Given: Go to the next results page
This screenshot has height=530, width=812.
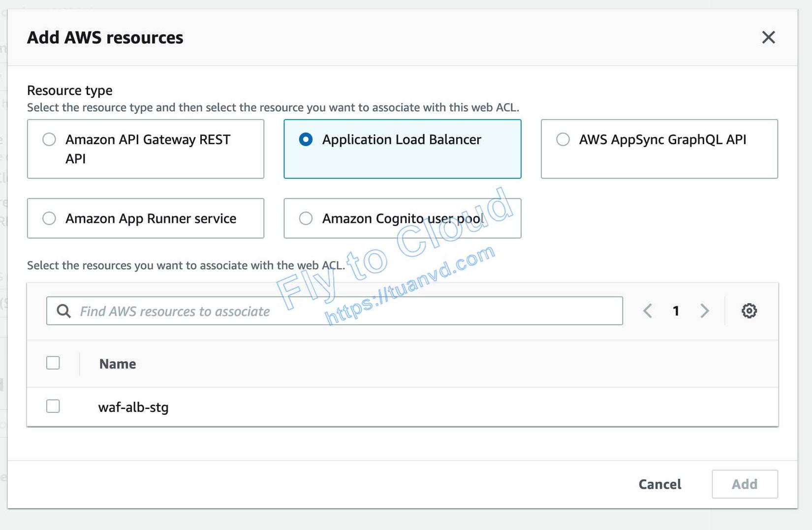Looking at the screenshot, I should [x=705, y=311].
